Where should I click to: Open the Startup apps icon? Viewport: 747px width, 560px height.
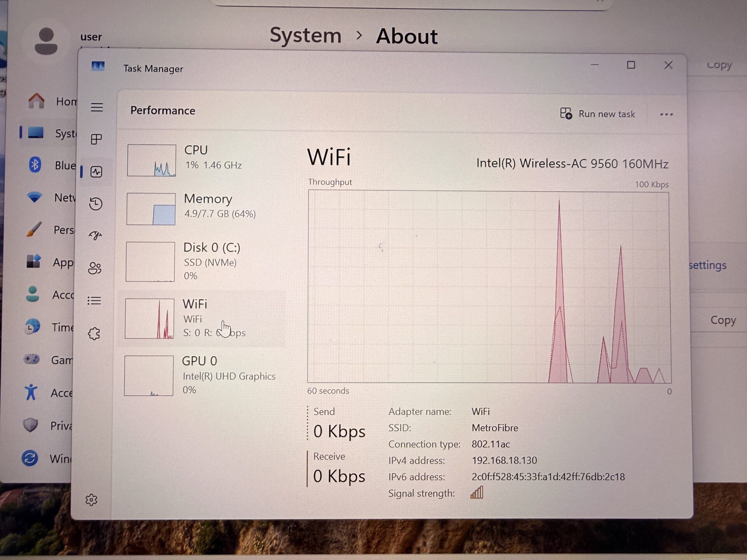click(x=95, y=236)
